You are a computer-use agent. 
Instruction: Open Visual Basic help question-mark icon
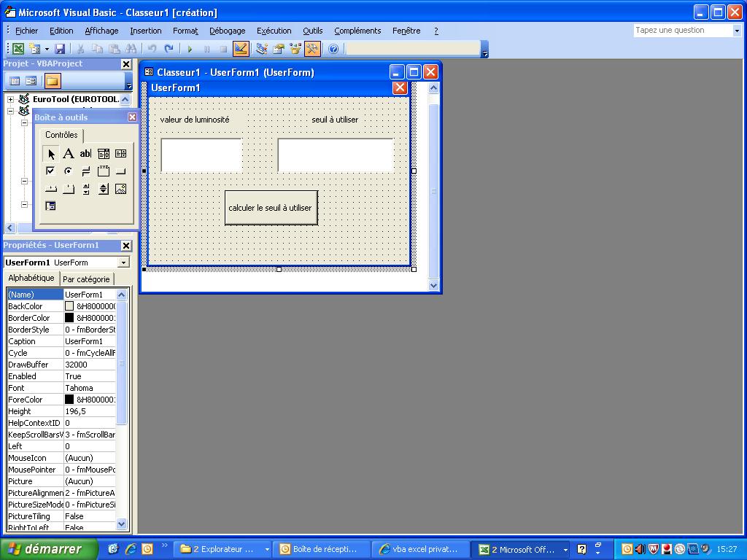click(333, 49)
